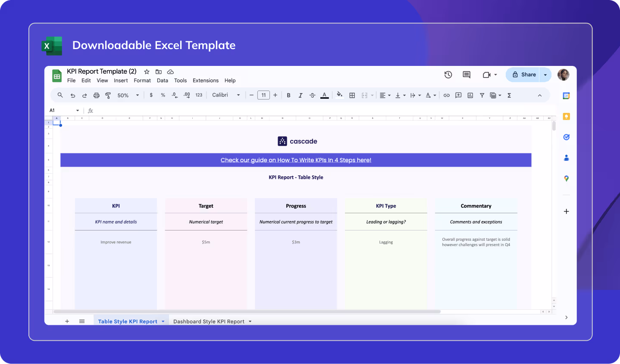The width and height of the screenshot is (620, 364).
Task: Open the Data menu
Action: [163, 81]
